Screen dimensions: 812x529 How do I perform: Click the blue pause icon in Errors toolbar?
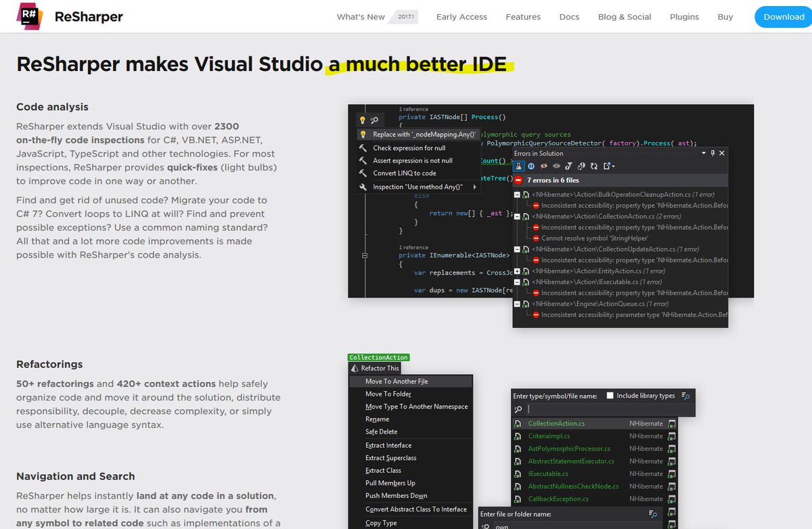point(532,166)
